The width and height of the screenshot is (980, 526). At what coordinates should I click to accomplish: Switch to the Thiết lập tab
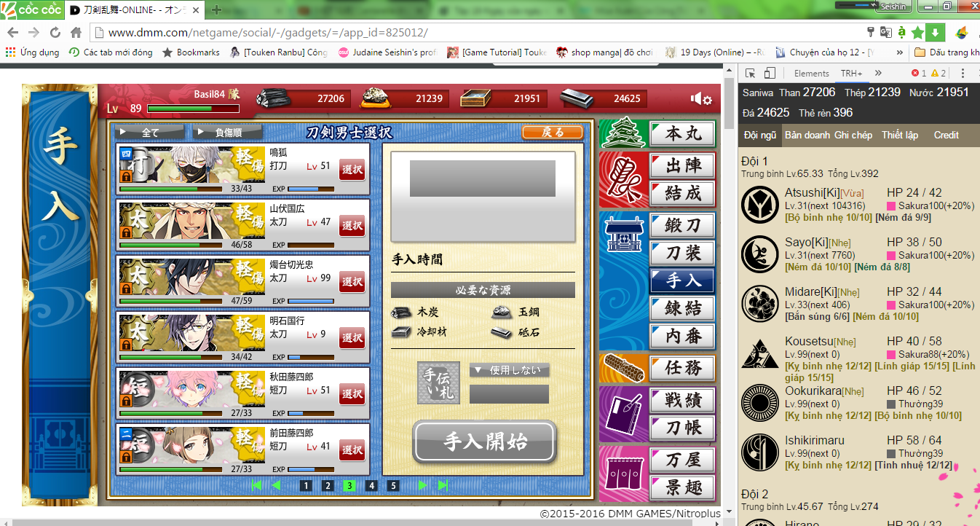coord(900,135)
